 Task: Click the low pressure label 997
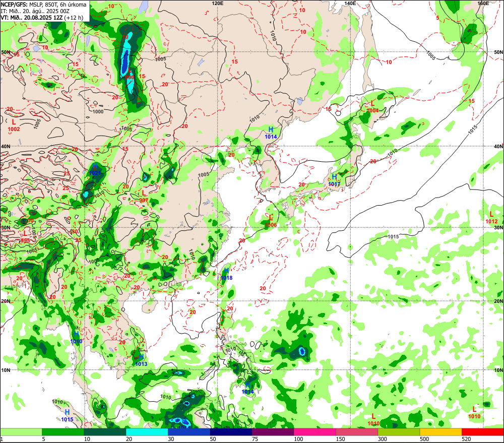pos(144,200)
